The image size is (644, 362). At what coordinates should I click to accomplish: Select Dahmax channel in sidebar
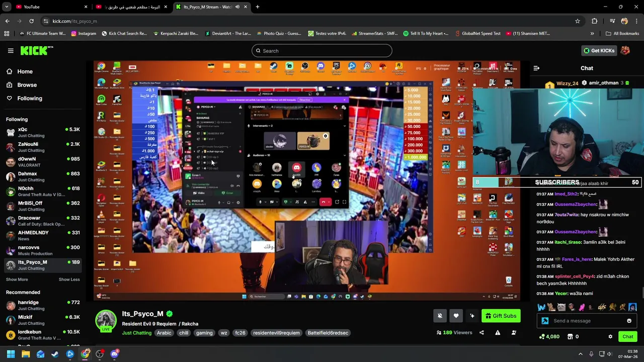43,176
